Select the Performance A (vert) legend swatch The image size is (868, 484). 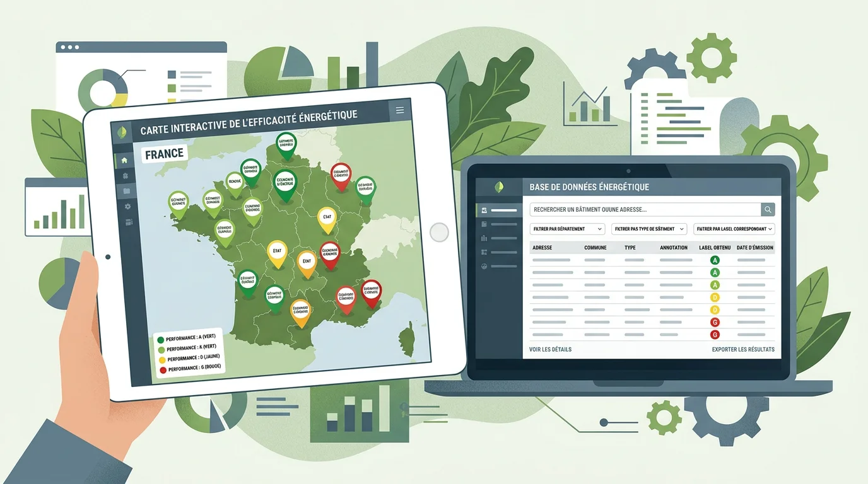click(161, 340)
